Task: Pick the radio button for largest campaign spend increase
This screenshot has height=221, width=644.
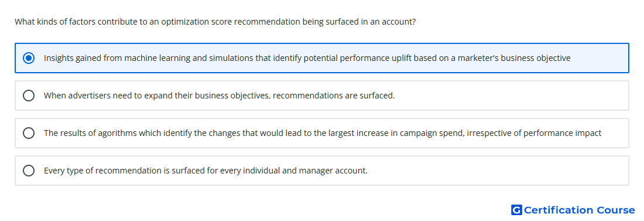Action: click(29, 133)
